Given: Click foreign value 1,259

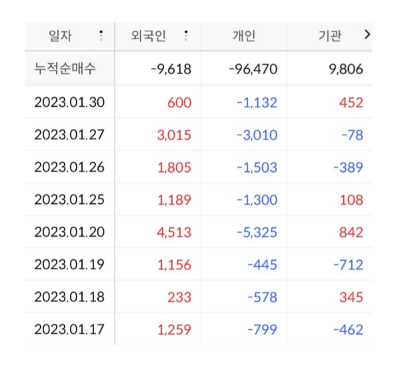Looking at the screenshot, I should (174, 330).
